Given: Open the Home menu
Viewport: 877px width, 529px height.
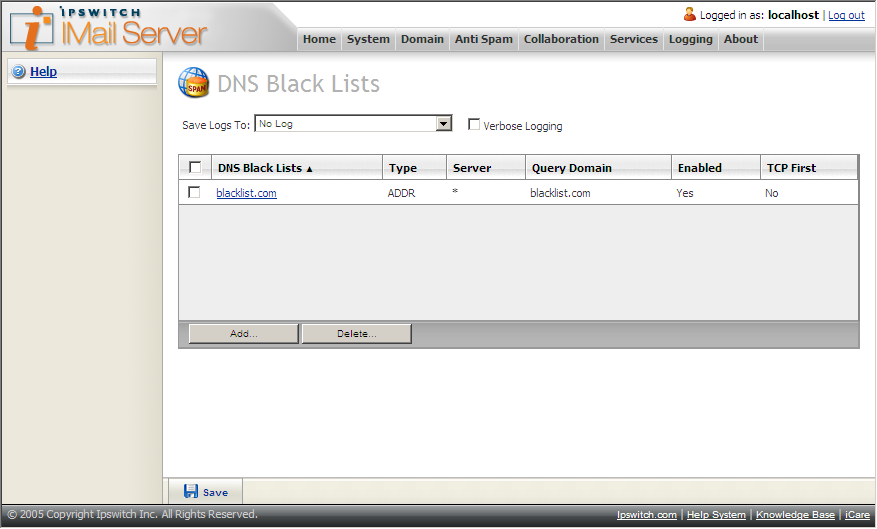Looking at the screenshot, I should tap(319, 39).
